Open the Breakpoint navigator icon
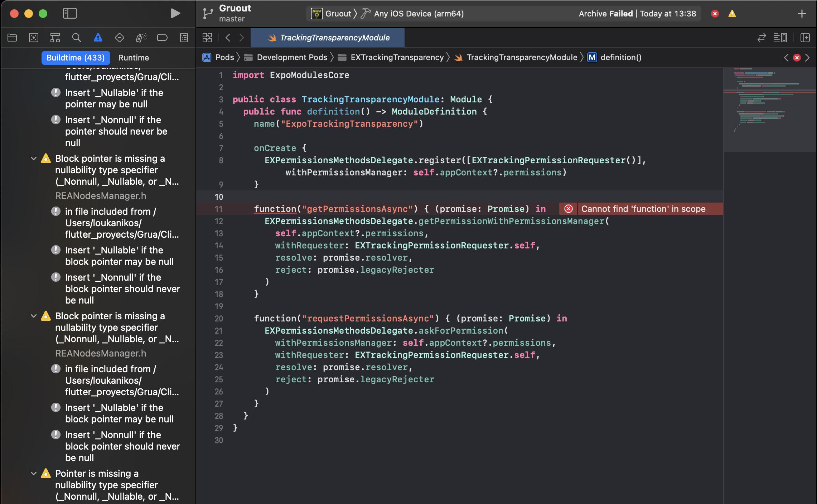This screenshot has width=817, height=504. point(162,38)
